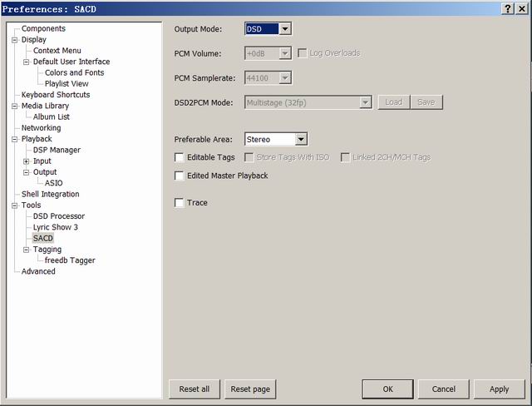The width and height of the screenshot is (532, 406).
Task: Go to Lyric Show 3 settings
Action: (55, 227)
